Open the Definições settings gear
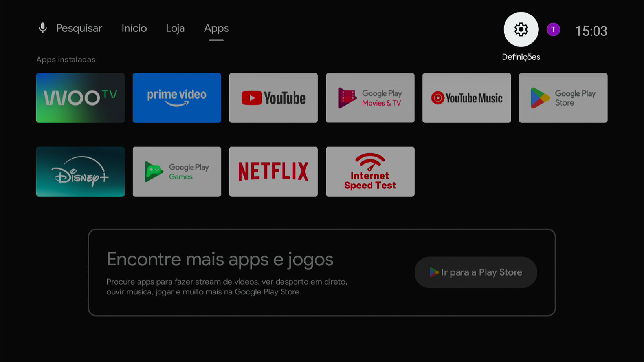Screen dimensions: 644x362 click(521, 29)
